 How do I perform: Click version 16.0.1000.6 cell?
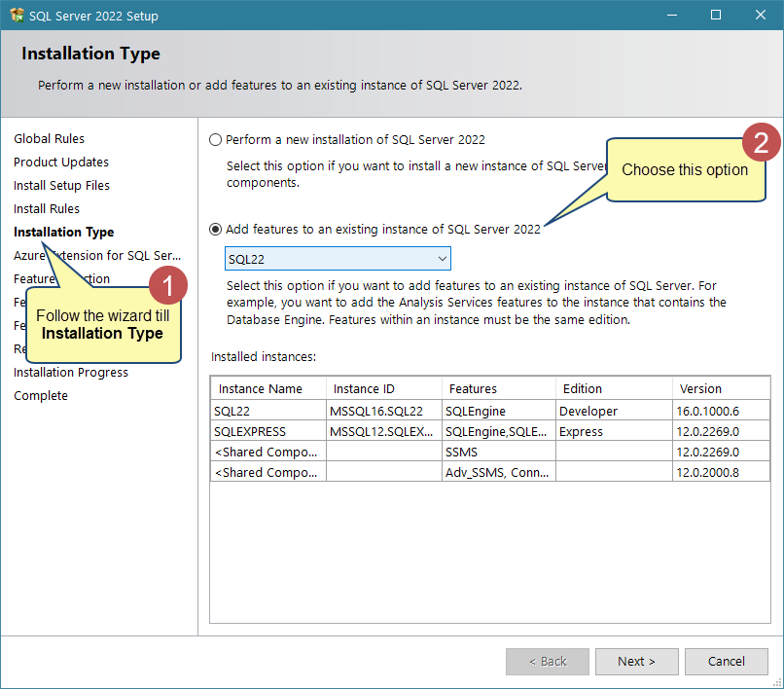coord(721,411)
